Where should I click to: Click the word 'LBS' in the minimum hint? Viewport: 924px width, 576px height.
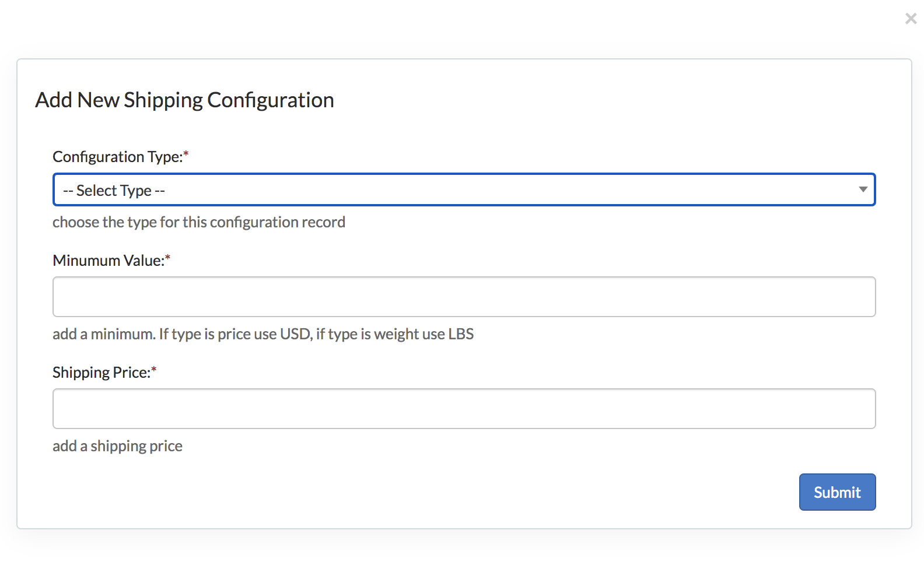(x=461, y=334)
